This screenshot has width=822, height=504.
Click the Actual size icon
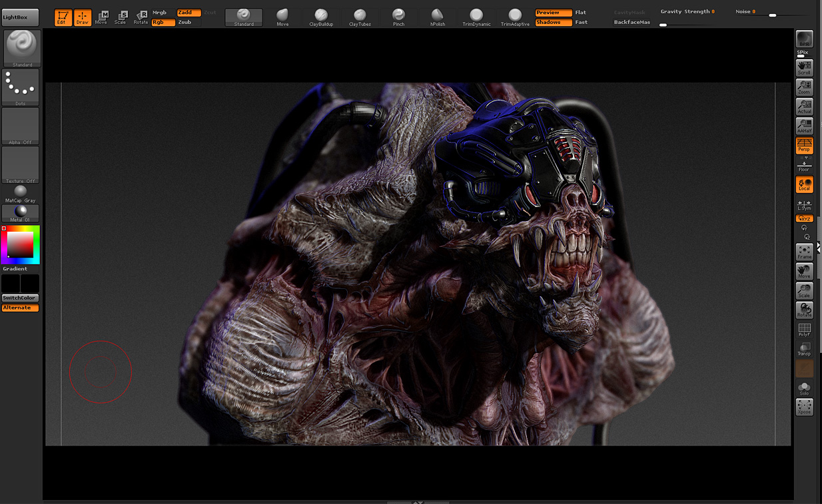point(805,107)
